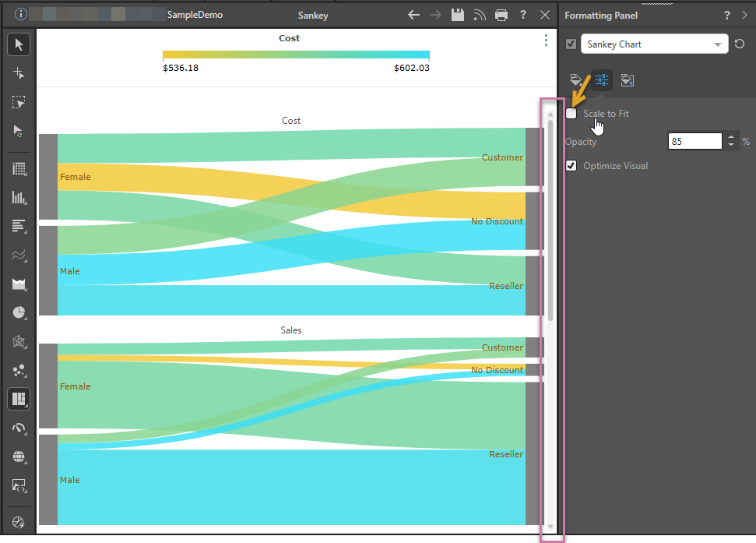Click the Sales chart title
The width and height of the screenshot is (756, 543).
point(290,330)
